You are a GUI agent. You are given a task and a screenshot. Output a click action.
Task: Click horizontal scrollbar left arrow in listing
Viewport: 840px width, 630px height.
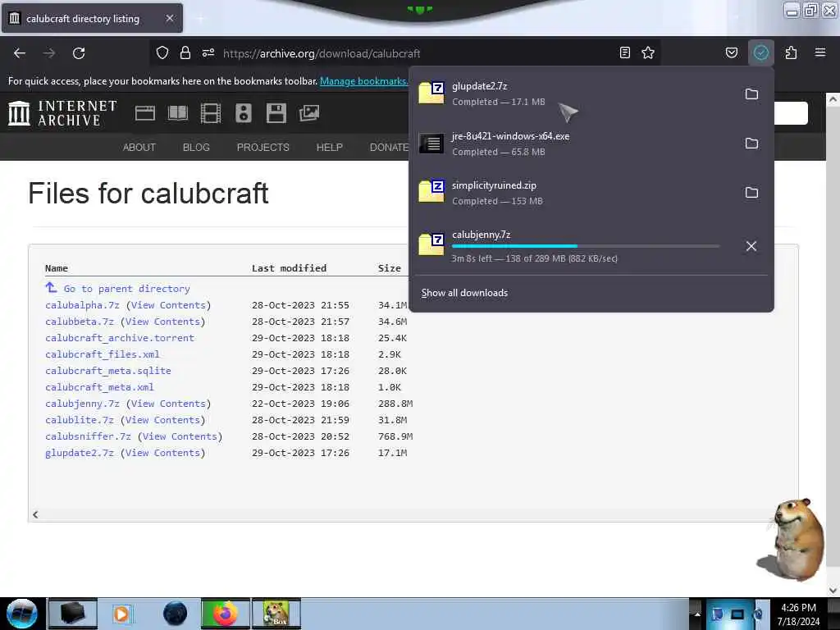[x=35, y=514]
